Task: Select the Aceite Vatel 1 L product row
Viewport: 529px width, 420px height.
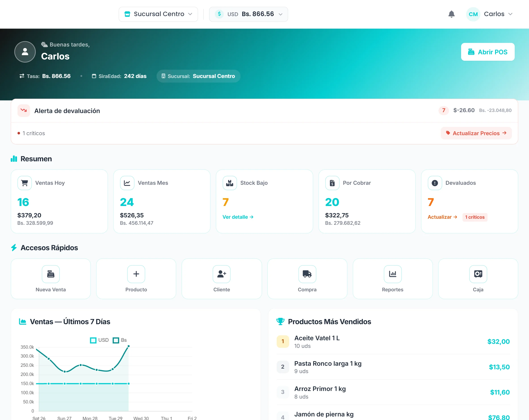Action: 393,342
